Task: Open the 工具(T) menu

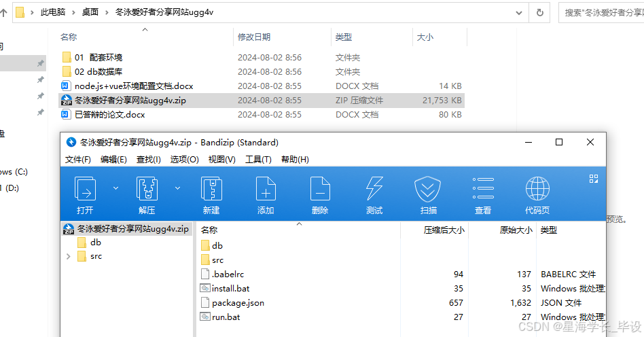Action: click(x=258, y=160)
